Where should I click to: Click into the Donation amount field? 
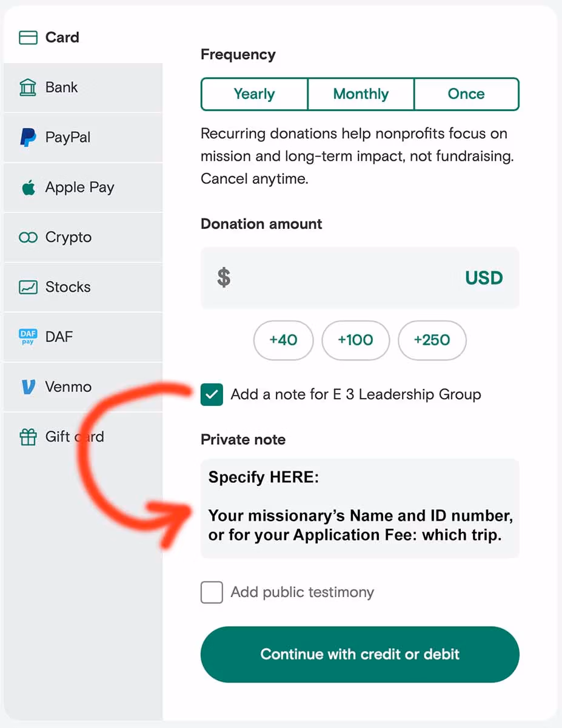pos(346,278)
